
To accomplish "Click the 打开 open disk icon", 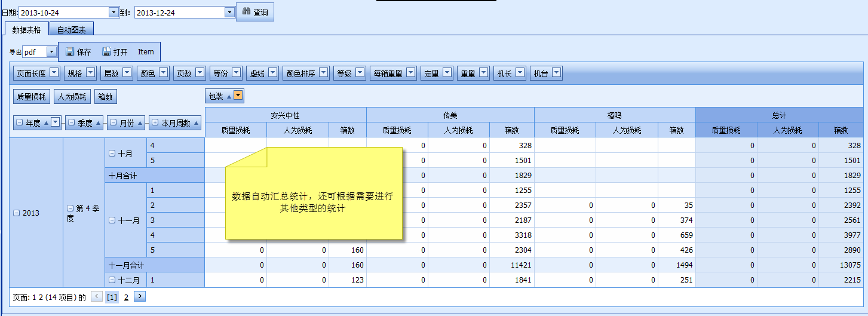I will point(106,51).
